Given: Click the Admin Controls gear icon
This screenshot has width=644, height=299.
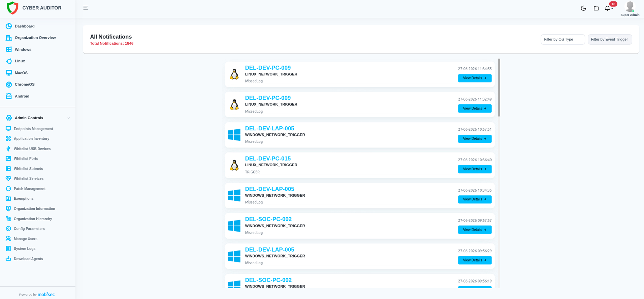Looking at the screenshot, I should click(9, 118).
